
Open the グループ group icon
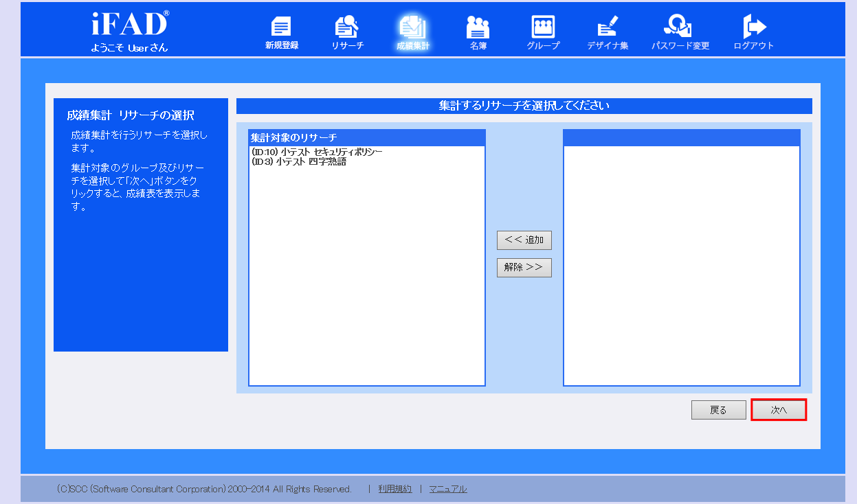(x=544, y=33)
